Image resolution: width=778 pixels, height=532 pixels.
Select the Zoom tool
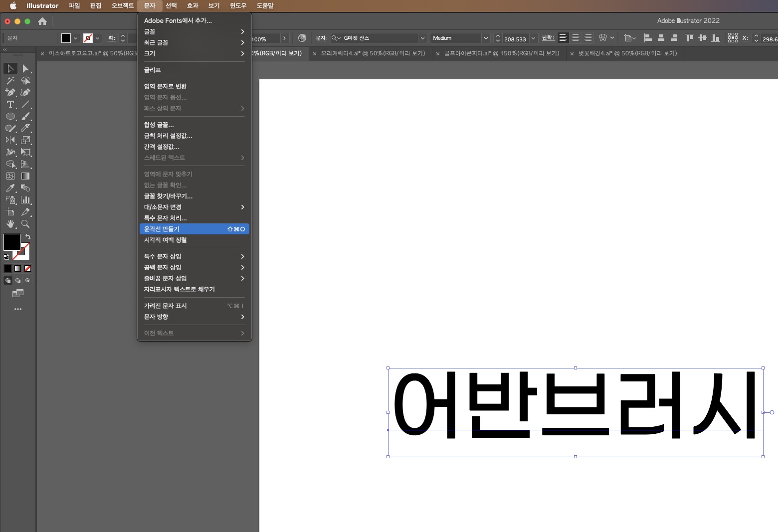tap(26, 224)
